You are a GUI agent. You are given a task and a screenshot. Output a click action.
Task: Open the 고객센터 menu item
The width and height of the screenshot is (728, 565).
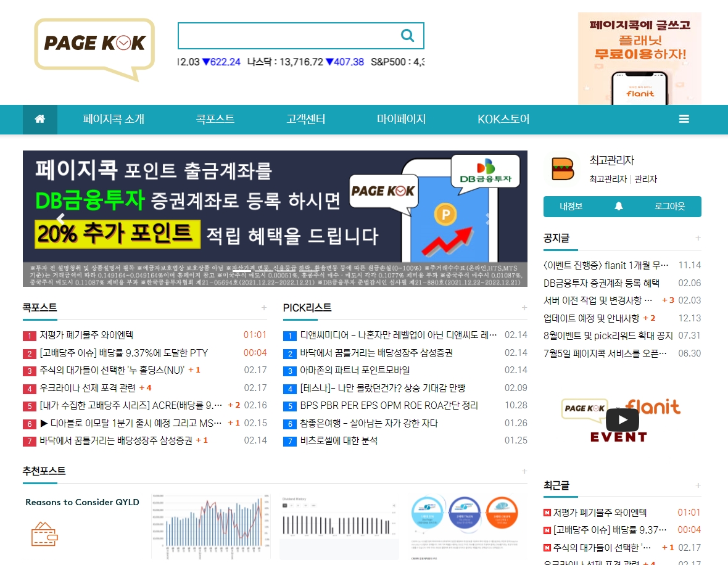(305, 119)
